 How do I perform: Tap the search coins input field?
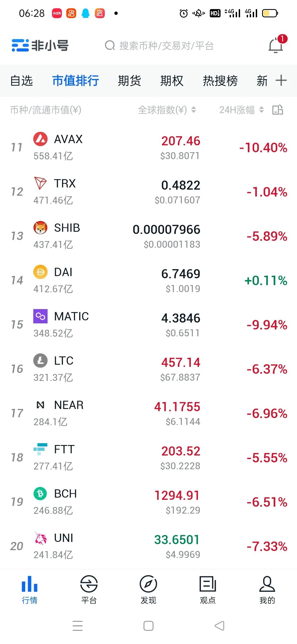[x=166, y=46]
